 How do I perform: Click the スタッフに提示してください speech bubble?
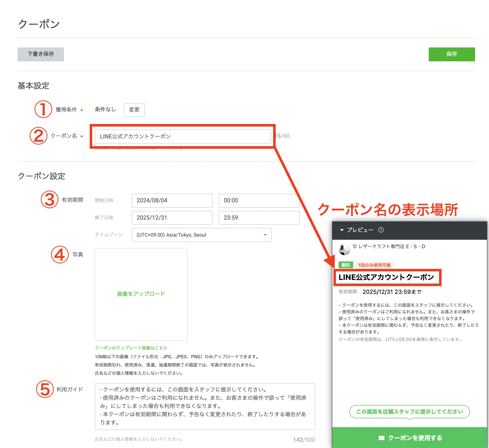point(409,412)
